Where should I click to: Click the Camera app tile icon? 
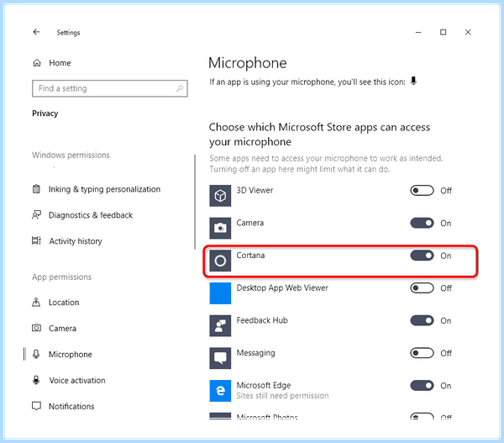coord(220,228)
